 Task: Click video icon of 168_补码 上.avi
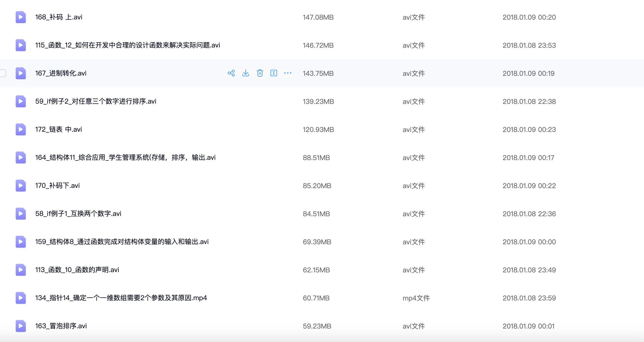click(x=20, y=17)
